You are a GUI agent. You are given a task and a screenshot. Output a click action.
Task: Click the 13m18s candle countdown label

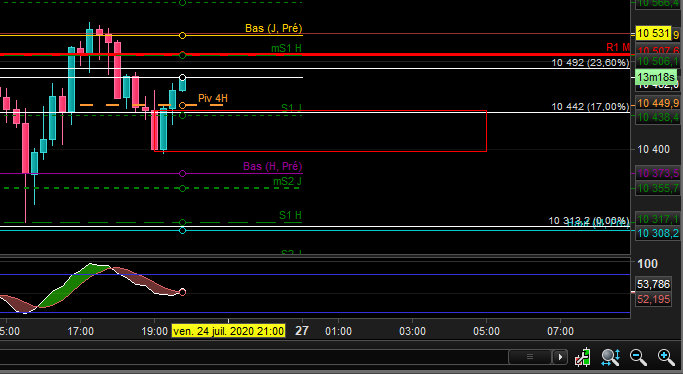click(x=656, y=77)
